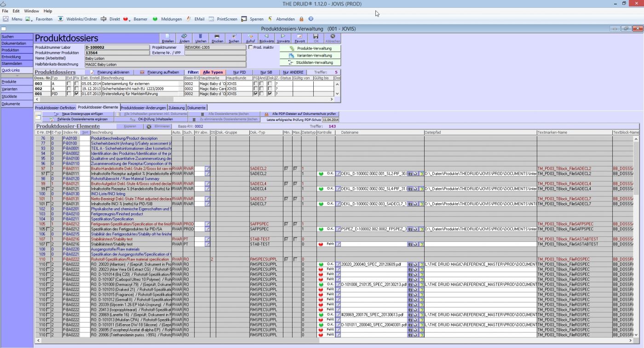Open the Beamer dropdown in top toolbar

tap(137, 19)
